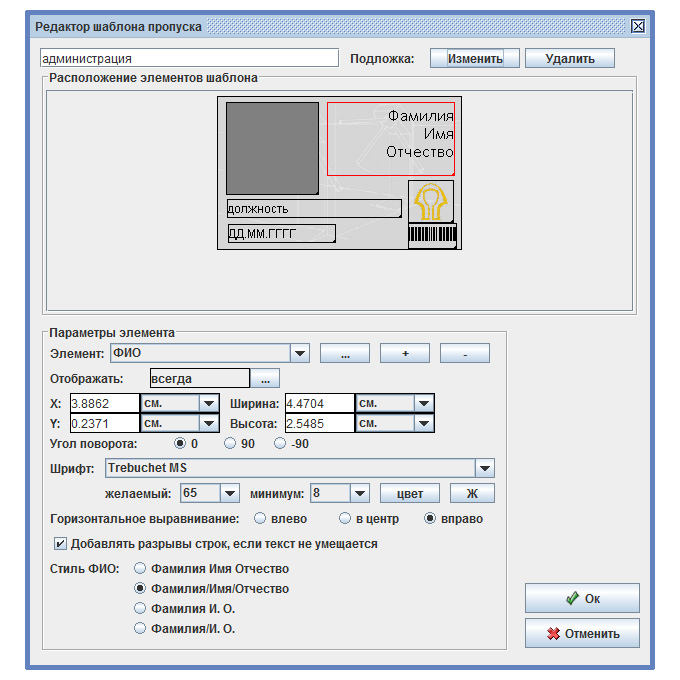Toggle the add line breaks checkbox
Screen dimensions: 680x680
pyautogui.click(x=60, y=544)
